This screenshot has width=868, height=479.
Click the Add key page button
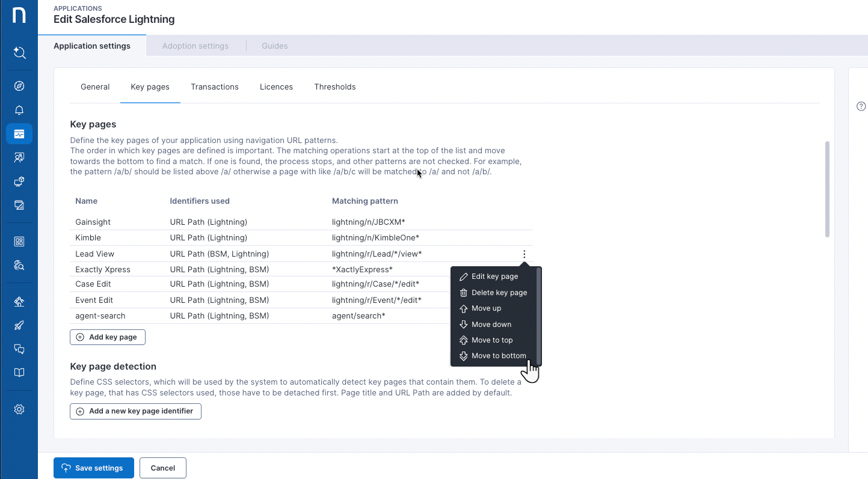(x=108, y=337)
